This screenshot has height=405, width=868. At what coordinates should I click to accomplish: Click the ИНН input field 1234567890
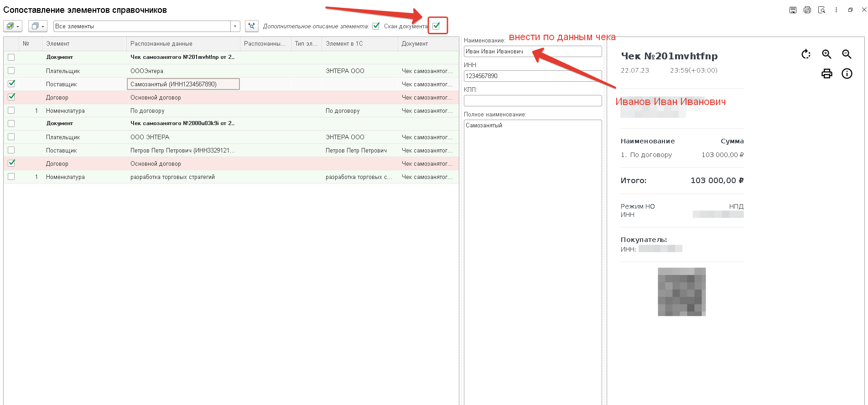click(x=533, y=76)
